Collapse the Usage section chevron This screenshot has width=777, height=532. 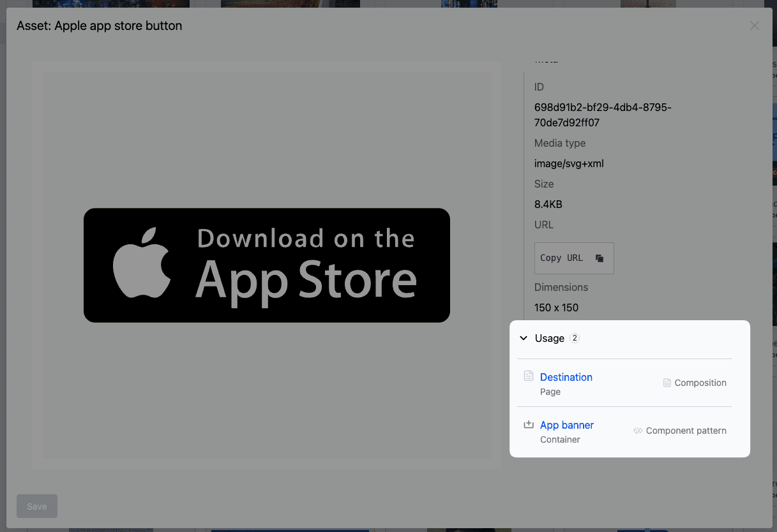(524, 338)
